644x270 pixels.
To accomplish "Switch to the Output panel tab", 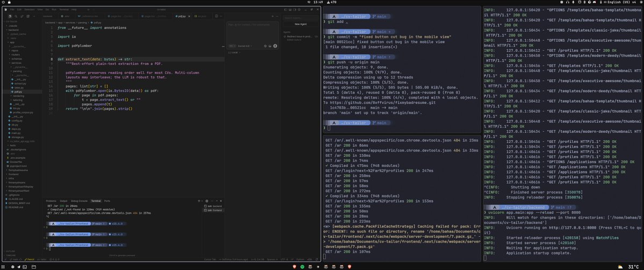I will tap(64, 201).
